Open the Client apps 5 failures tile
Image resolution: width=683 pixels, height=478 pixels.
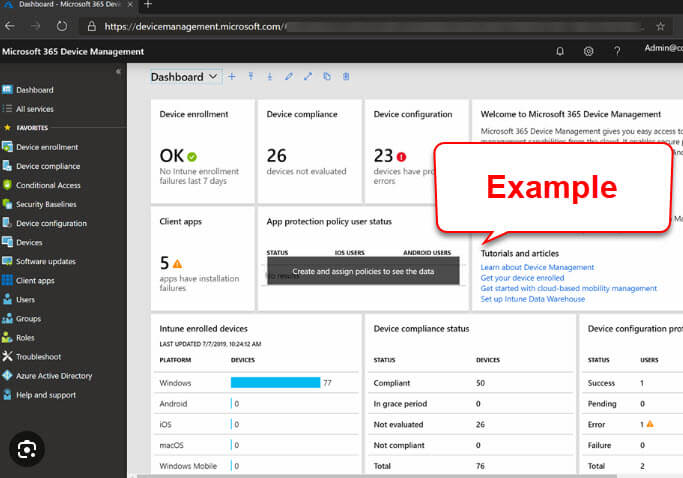(203, 258)
